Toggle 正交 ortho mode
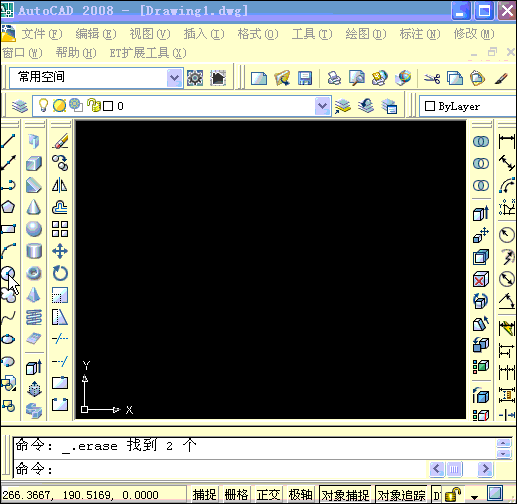 click(x=268, y=494)
